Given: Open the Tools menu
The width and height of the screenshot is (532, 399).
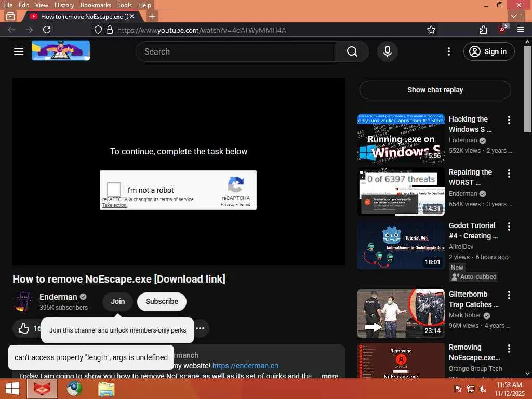Looking at the screenshot, I should [x=124, y=5].
